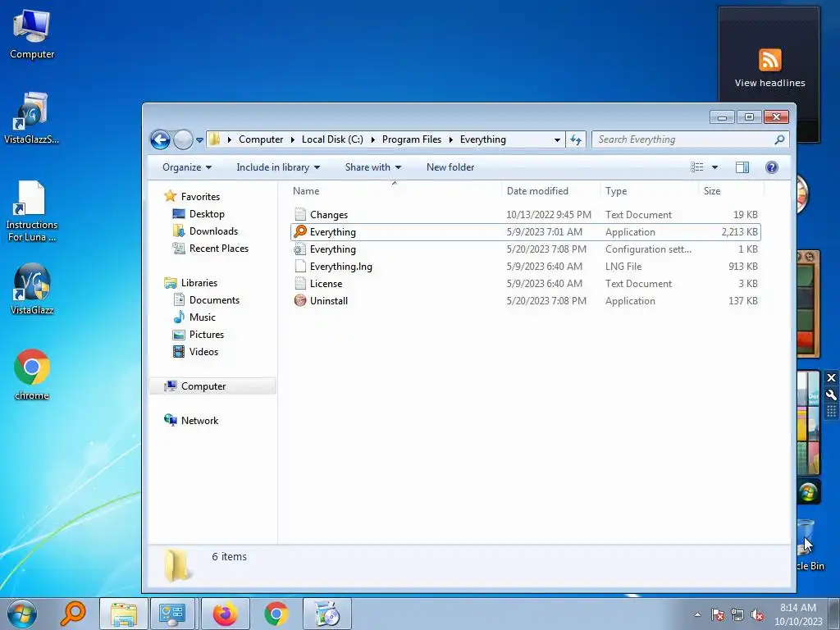This screenshot has width=840, height=630.
Task: Select the Everything configuration settings file
Action: [525, 249]
